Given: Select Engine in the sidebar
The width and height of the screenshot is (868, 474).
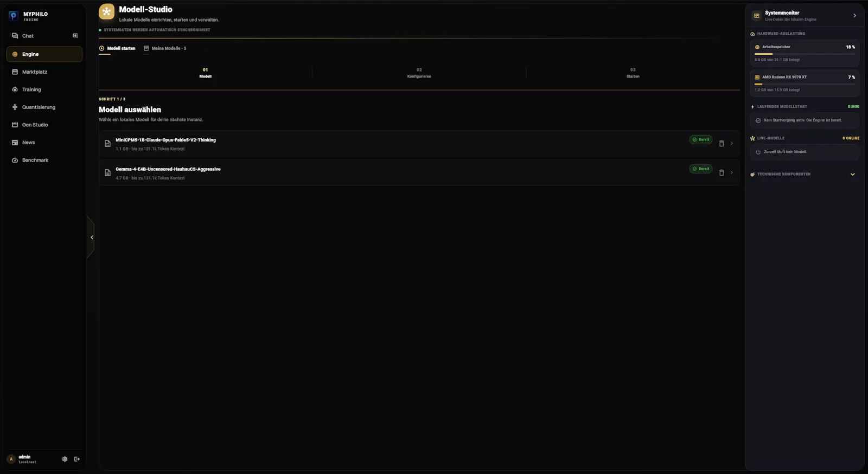Looking at the screenshot, I should click(44, 54).
